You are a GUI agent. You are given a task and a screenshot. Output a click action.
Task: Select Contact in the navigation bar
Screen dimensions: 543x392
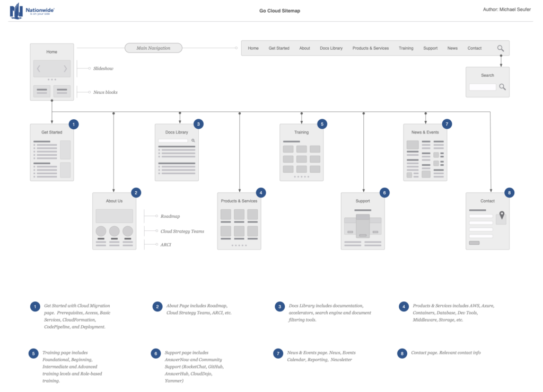tap(475, 48)
